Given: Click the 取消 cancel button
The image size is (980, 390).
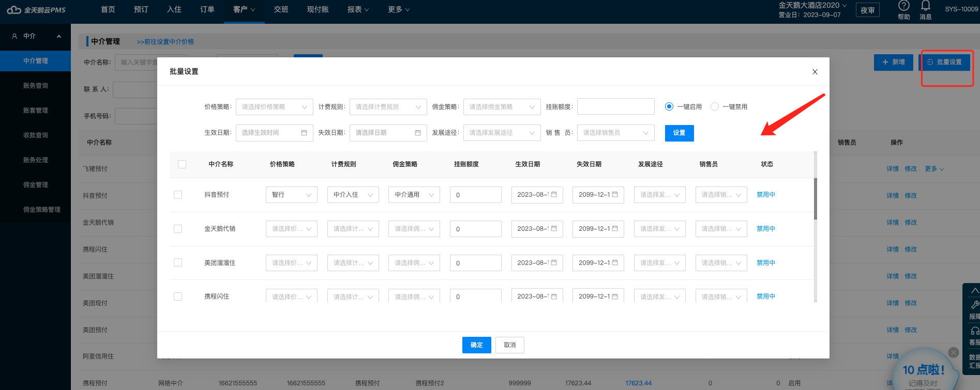Looking at the screenshot, I should click(510, 345).
